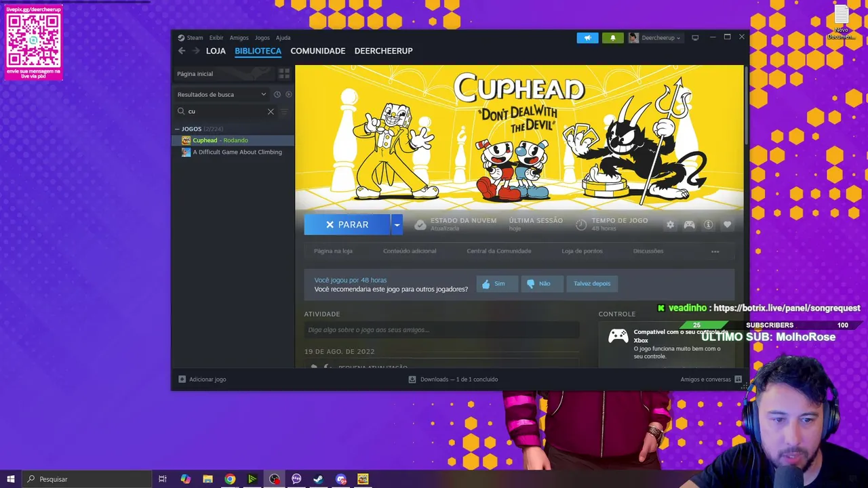This screenshot has height=488, width=868.
Task: Show game info icon
Action: (x=708, y=224)
